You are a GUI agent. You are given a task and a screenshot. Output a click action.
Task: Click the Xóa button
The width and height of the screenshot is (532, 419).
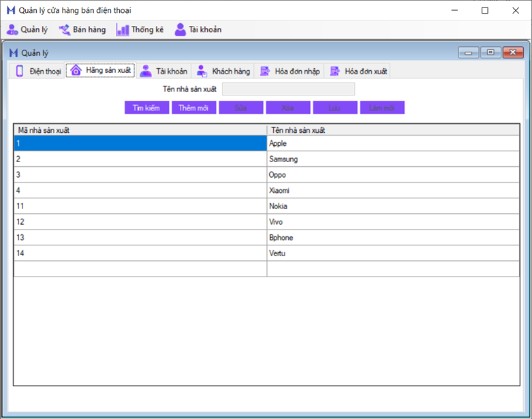click(x=288, y=108)
